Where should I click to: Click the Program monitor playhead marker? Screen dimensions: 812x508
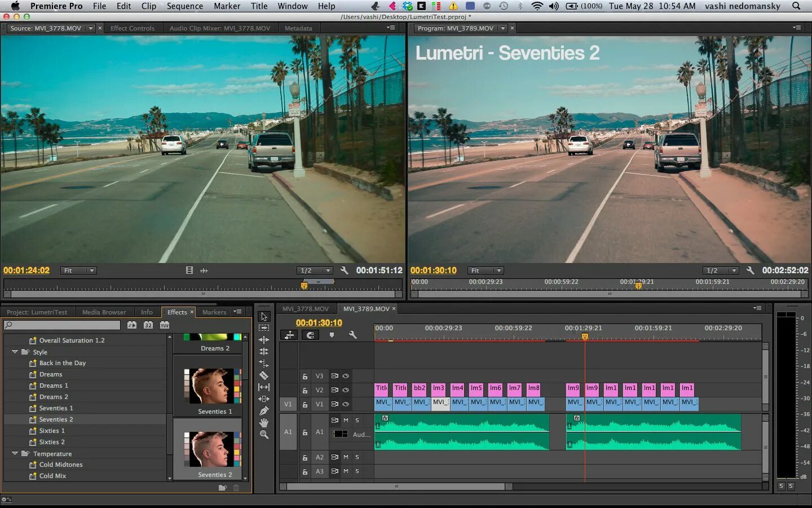pyautogui.click(x=638, y=286)
